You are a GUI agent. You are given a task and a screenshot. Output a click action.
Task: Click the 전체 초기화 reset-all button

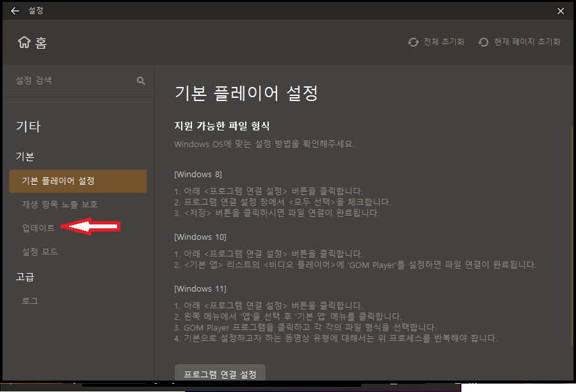(x=436, y=42)
